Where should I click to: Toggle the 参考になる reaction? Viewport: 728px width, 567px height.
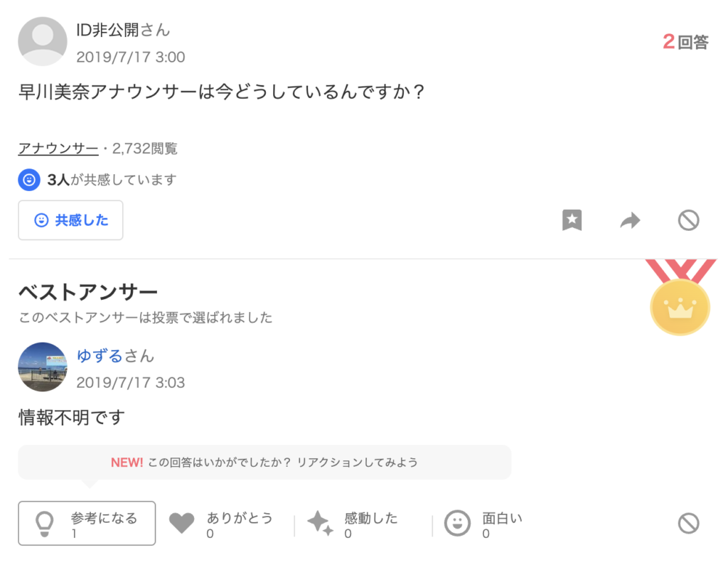coord(87,523)
